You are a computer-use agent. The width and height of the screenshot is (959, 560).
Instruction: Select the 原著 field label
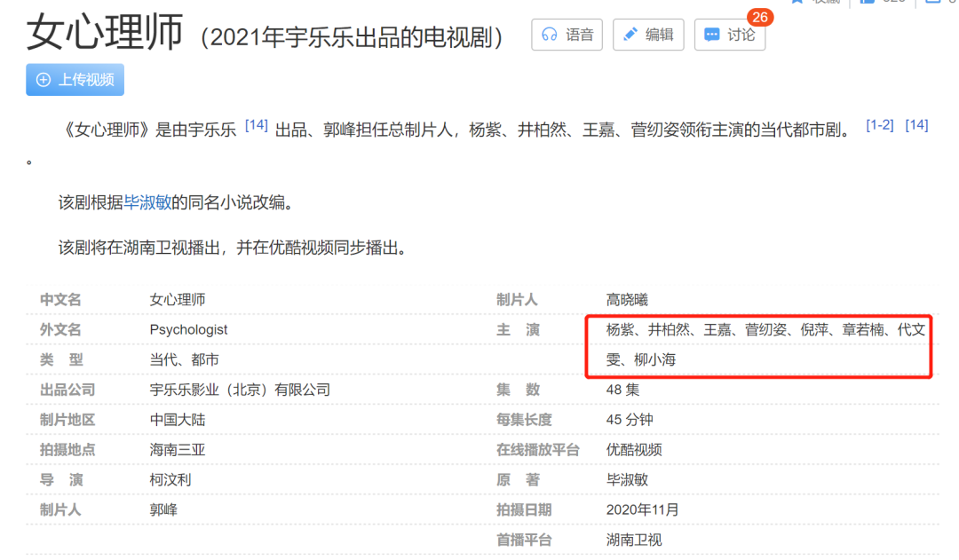(x=518, y=479)
